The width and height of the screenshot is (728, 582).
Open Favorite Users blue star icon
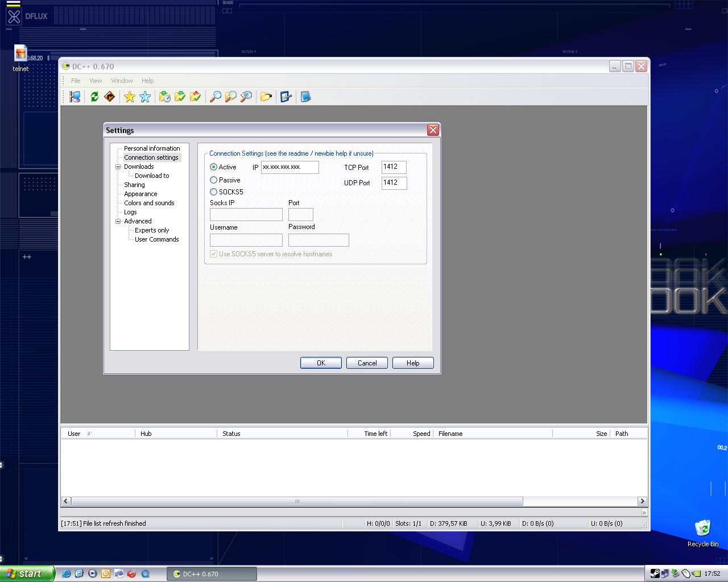coord(145,97)
